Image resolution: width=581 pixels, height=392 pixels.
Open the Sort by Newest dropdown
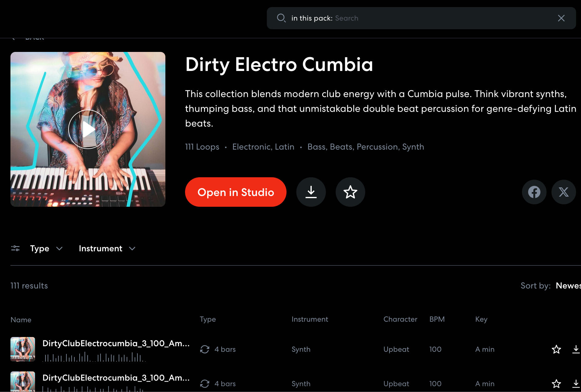(x=567, y=286)
